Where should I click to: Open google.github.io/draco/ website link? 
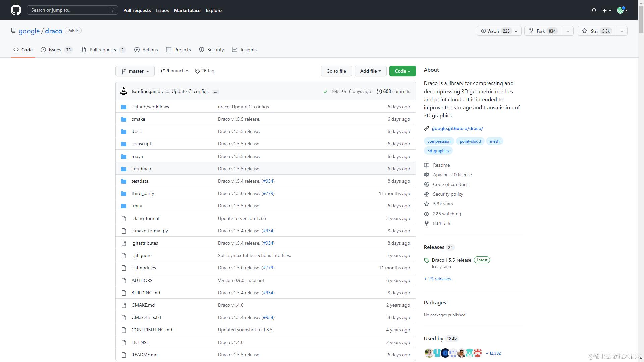pos(457,128)
